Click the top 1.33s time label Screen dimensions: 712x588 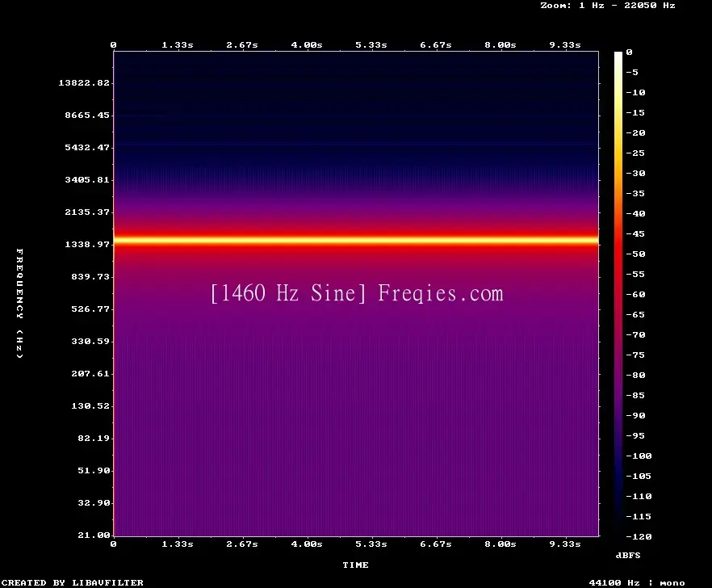click(x=178, y=44)
